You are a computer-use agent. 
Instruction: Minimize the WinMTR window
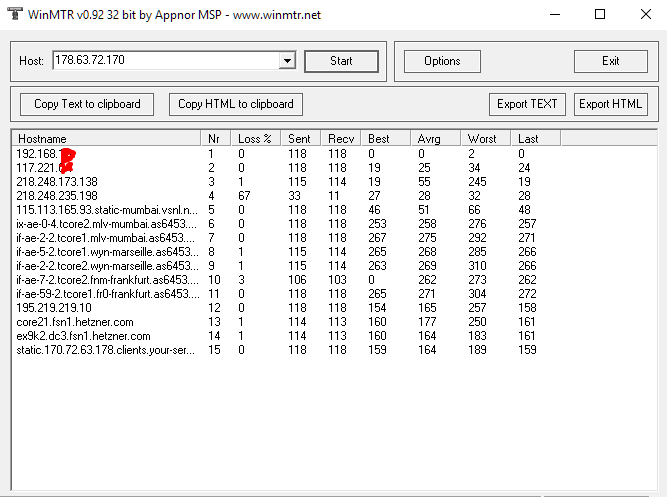tap(555, 14)
